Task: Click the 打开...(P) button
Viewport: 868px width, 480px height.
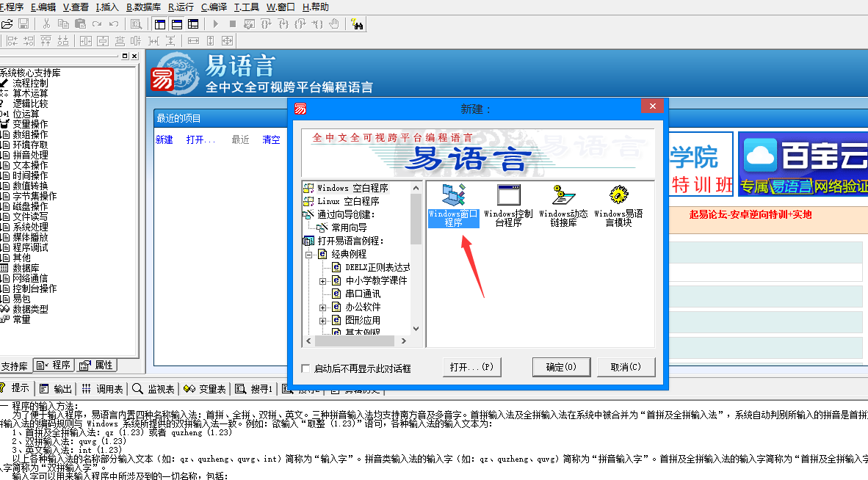Action: (471, 367)
